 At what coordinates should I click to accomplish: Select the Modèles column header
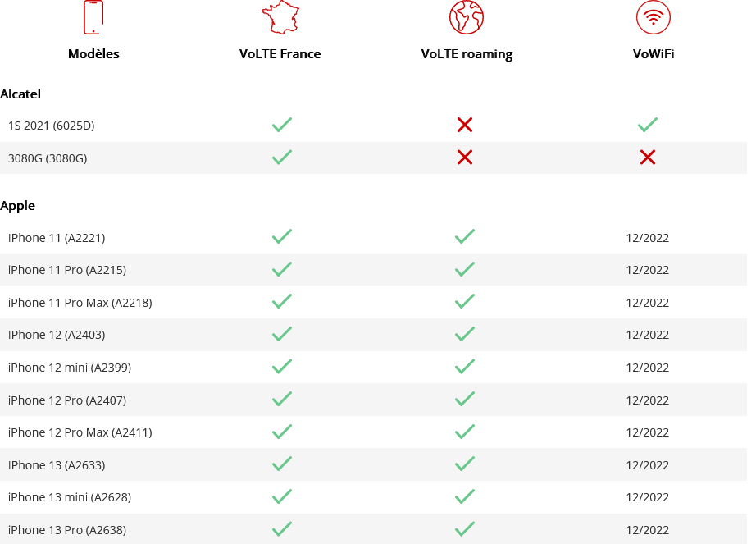(x=93, y=54)
